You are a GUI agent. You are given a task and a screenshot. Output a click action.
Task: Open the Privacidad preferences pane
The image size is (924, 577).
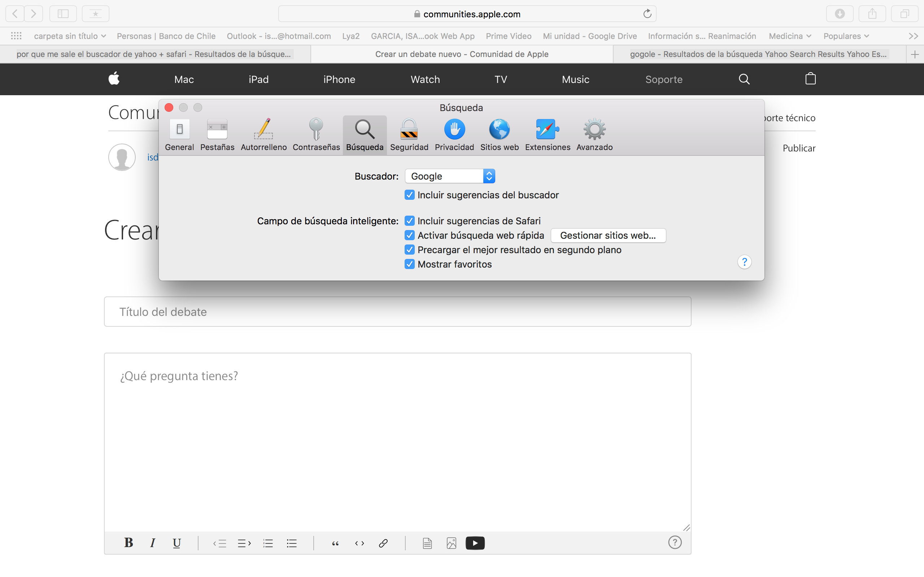pyautogui.click(x=454, y=135)
